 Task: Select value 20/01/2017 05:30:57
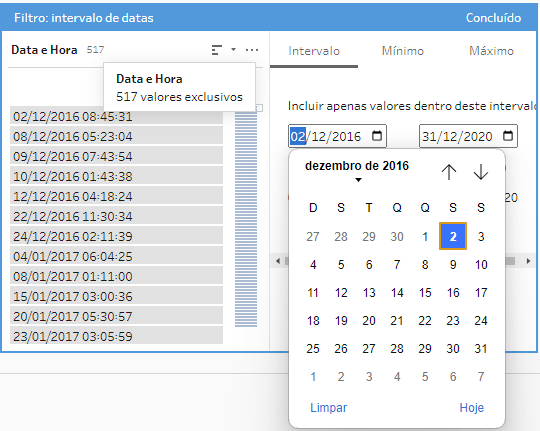coord(116,316)
